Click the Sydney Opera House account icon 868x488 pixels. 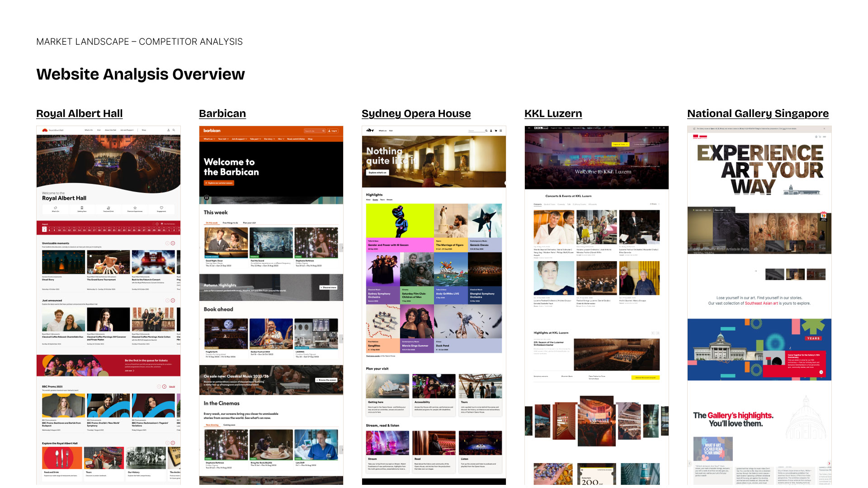pos(491,131)
